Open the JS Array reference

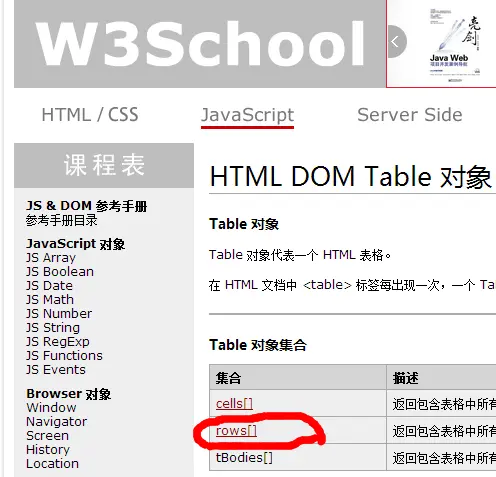[x=51, y=258]
